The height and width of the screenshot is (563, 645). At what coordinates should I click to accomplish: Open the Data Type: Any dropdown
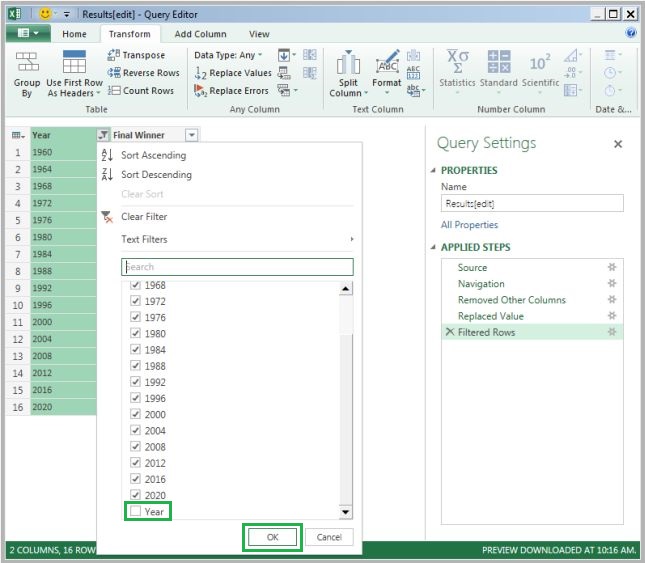click(x=227, y=55)
